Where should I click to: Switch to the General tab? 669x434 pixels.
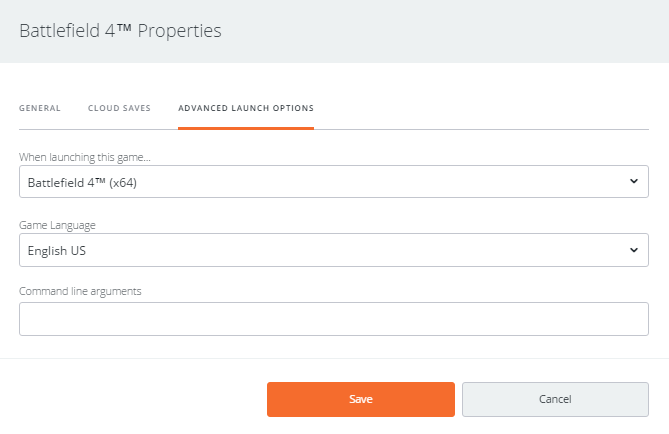click(x=40, y=108)
